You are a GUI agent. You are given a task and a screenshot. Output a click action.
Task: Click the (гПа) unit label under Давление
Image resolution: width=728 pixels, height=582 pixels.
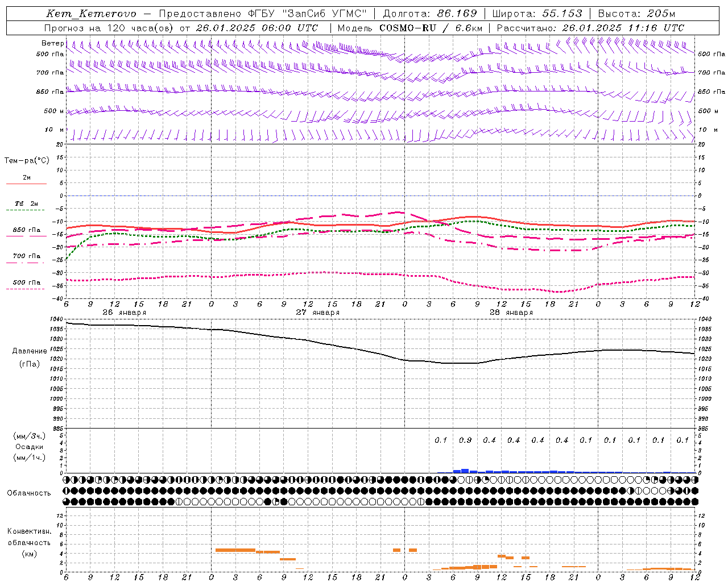[30, 364]
